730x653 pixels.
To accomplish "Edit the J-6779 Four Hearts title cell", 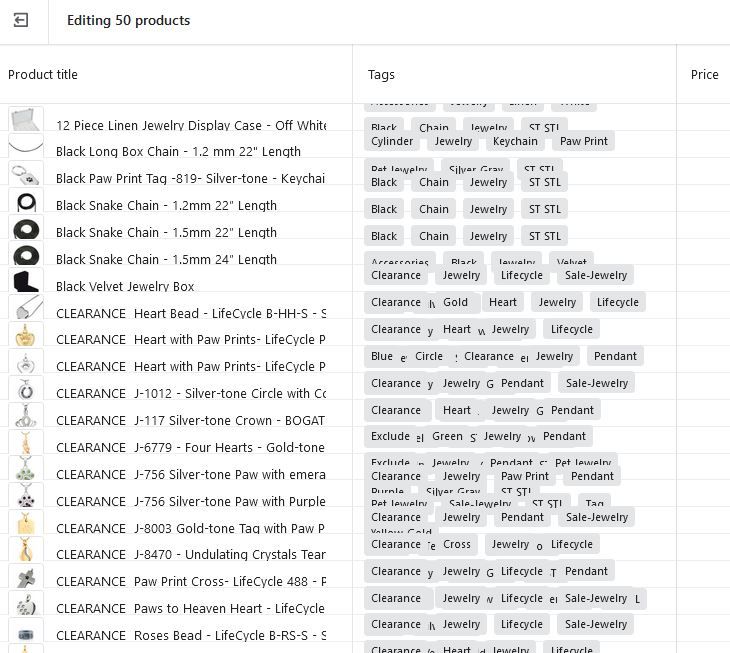I will tap(190, 448).
